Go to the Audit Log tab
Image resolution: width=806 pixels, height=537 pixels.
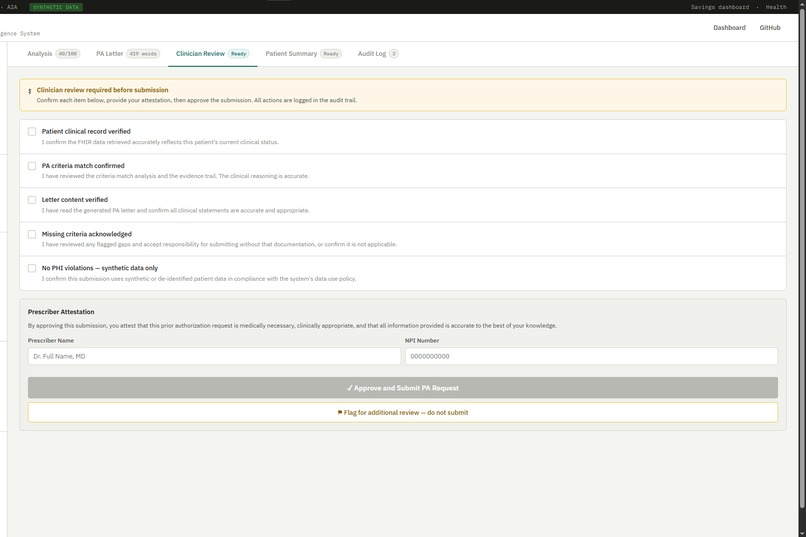pos(378,53)
